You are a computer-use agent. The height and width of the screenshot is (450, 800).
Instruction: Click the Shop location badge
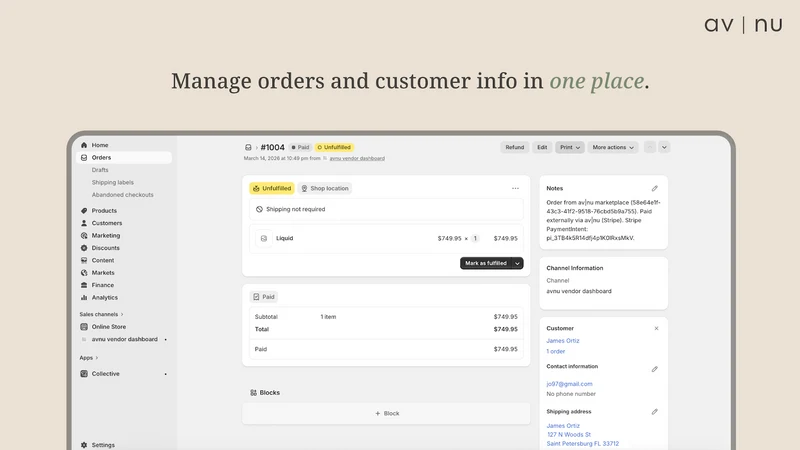[x=325, y=188]
